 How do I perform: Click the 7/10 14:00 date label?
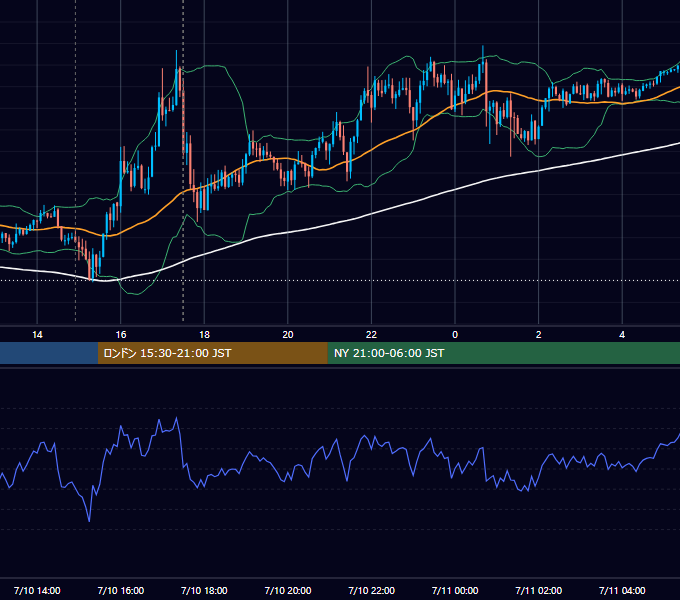[x=37, y=590]
